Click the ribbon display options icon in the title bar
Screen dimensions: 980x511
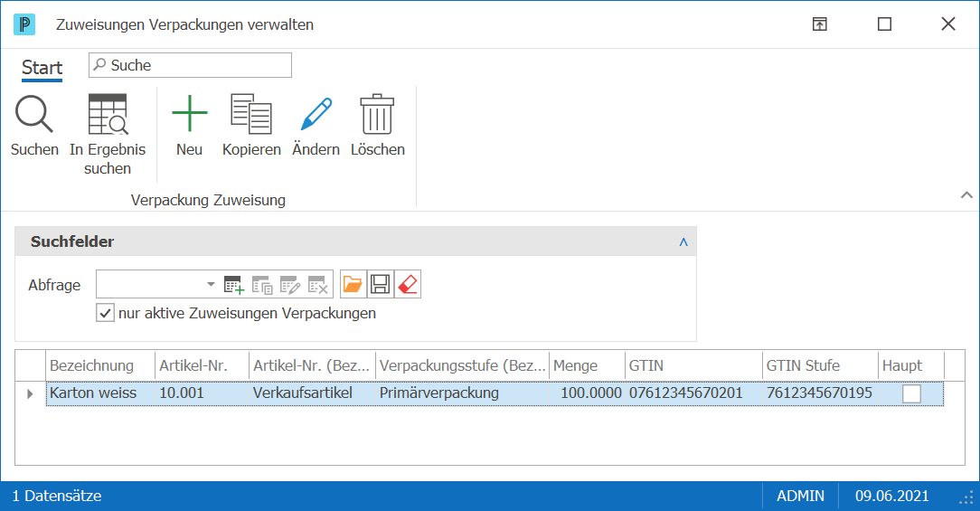point(819,24)
